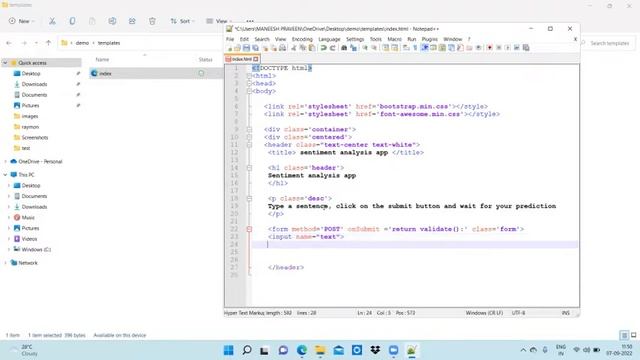Viewport: 640px width, 360px height.
Task: Open the Settings menu in Notepad++
Action: (x=355, y=39)
